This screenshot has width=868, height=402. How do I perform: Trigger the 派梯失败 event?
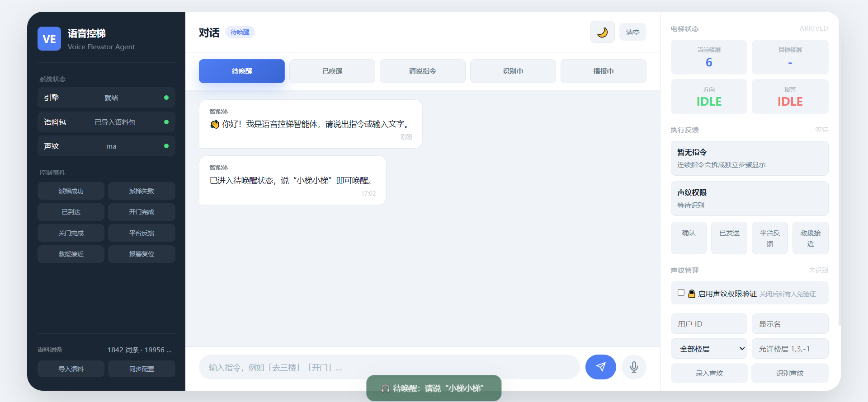tap(142, 191)
